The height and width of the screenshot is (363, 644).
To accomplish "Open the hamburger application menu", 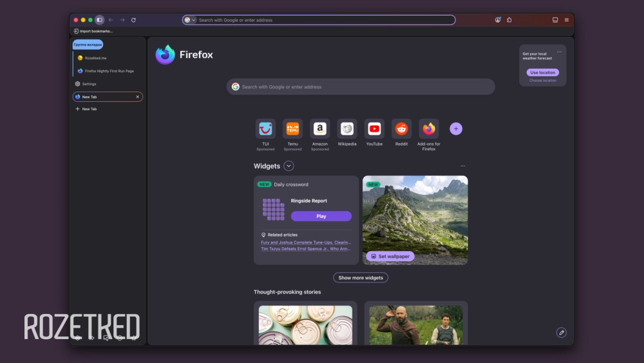I will pos(566,20).
